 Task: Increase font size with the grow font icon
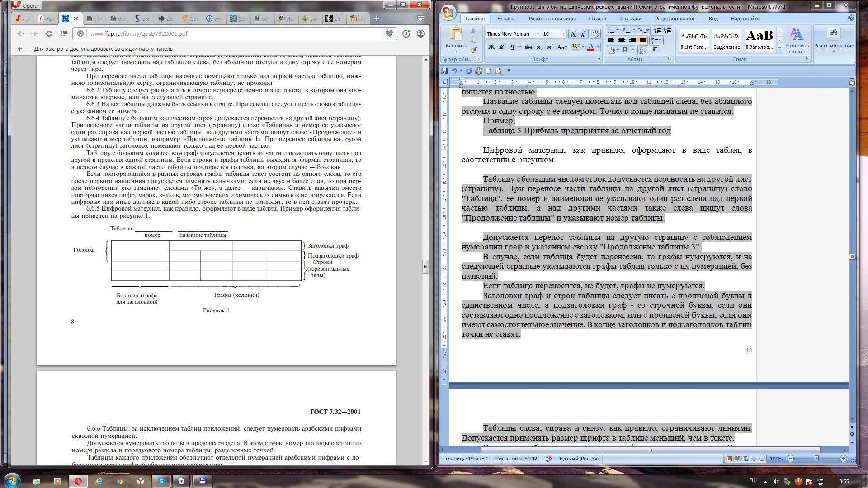tap(573, 34)
